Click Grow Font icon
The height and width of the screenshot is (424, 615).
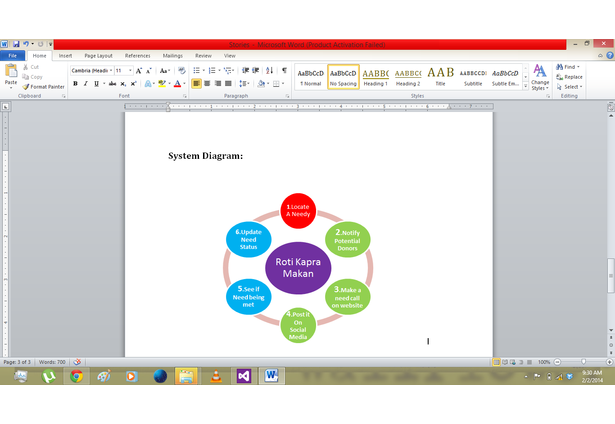pyautogui.click(x=139, y=71)
